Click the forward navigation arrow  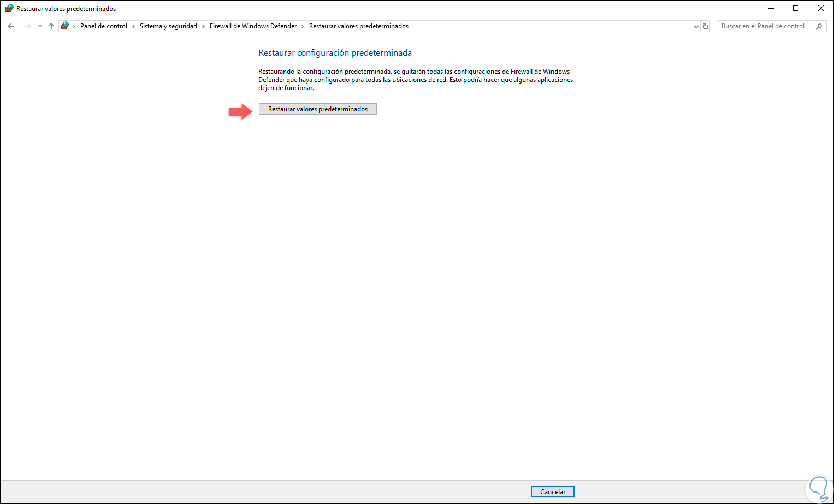27,26
